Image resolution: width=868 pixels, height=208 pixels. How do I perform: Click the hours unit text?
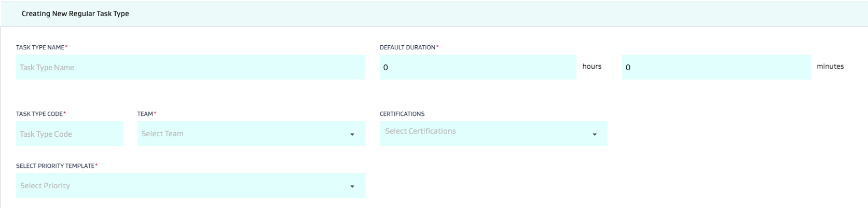tap(592, 66)
